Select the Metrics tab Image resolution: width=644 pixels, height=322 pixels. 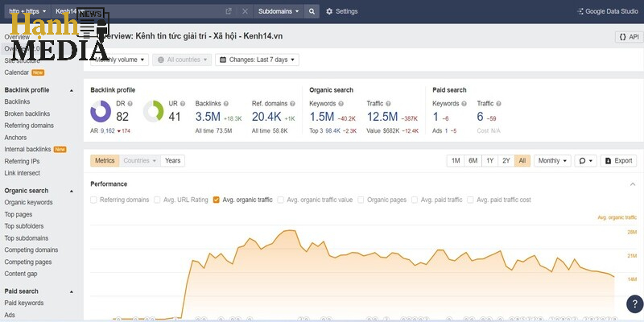click(x=105, y=160)
